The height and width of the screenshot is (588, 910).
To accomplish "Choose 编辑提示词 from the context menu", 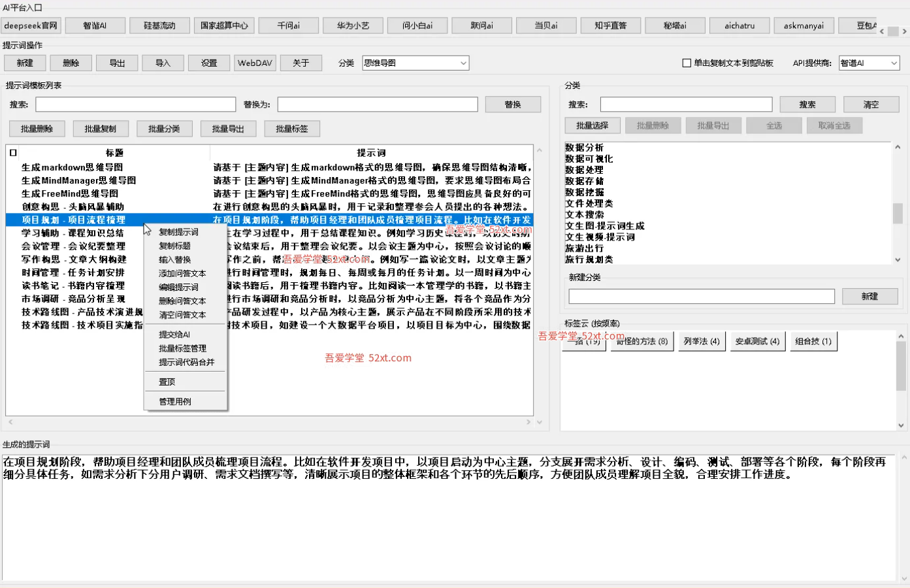I will [186, 287].
